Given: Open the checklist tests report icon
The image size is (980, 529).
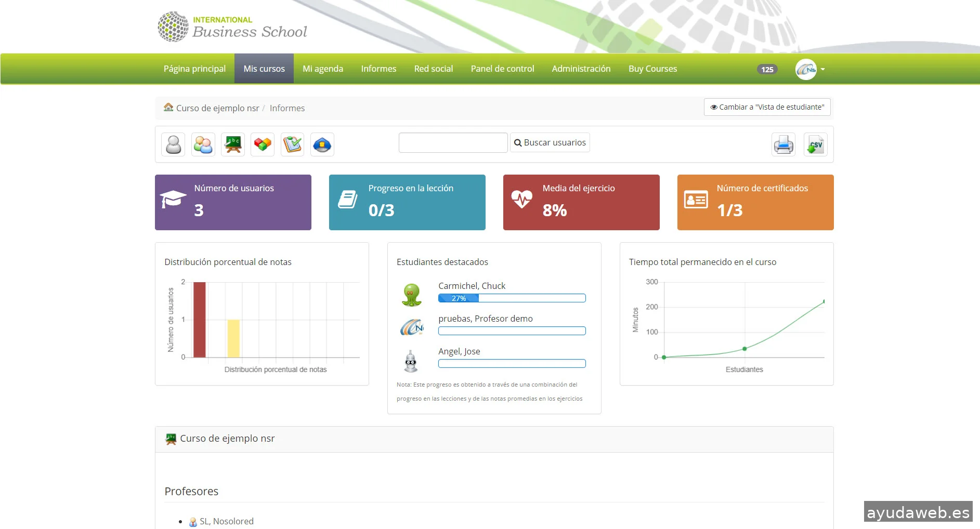Looking at the screenshot, I should [292, 144].
